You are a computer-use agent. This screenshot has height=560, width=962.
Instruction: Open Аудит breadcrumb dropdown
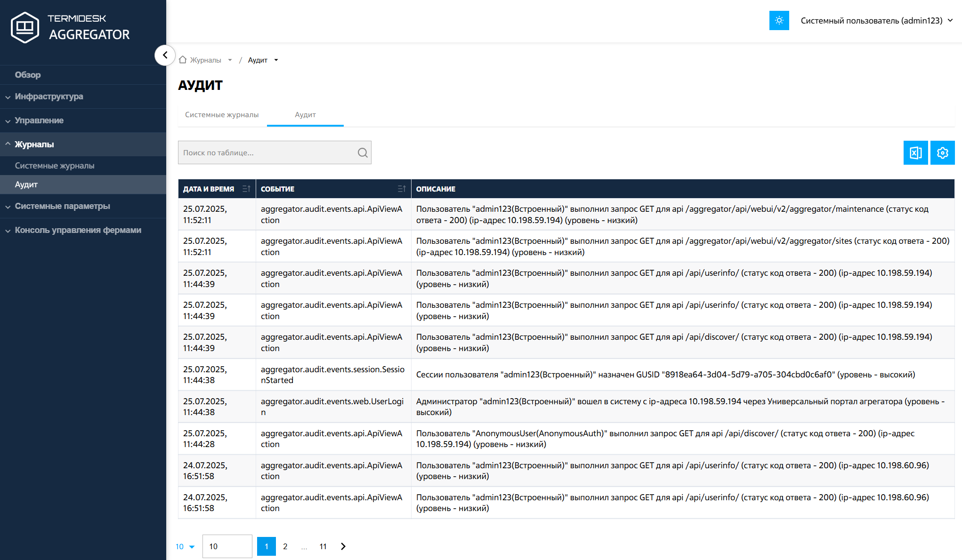pyautogui.click(x=276, y=60)
